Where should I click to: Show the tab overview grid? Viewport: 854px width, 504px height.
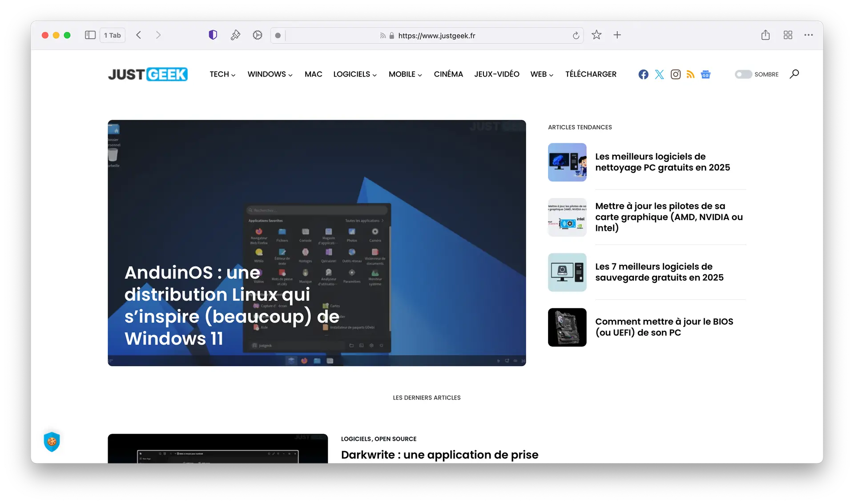[788, 35]
